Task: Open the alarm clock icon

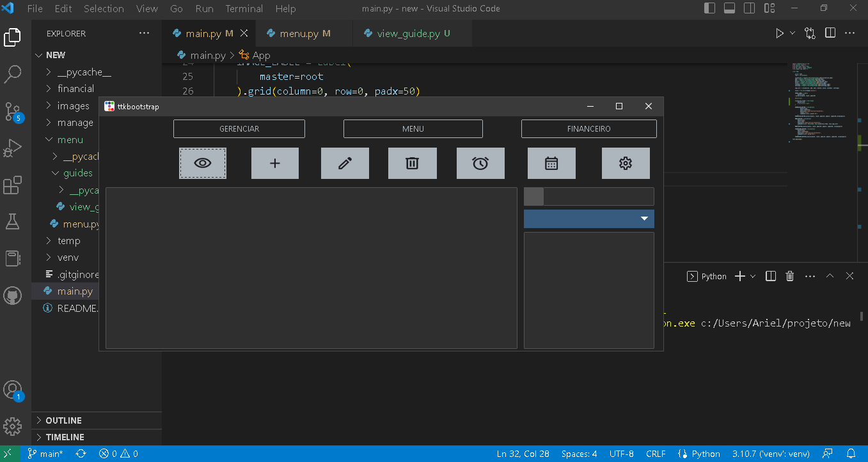Action: pos(480,163)
